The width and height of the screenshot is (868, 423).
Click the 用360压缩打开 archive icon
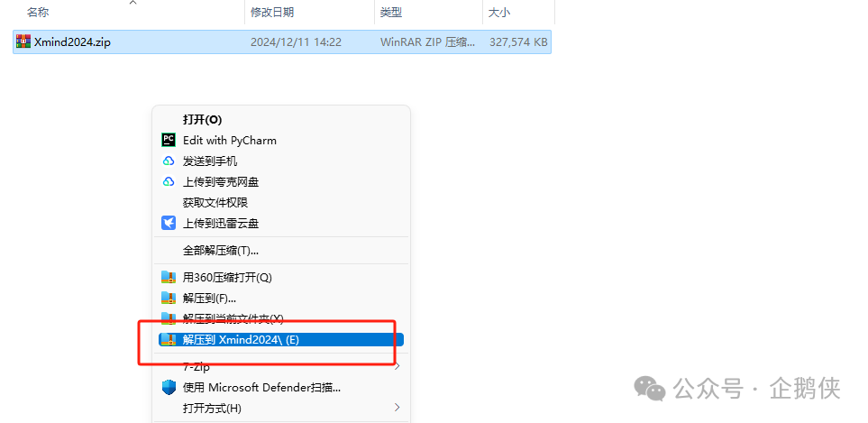point(168,277)
